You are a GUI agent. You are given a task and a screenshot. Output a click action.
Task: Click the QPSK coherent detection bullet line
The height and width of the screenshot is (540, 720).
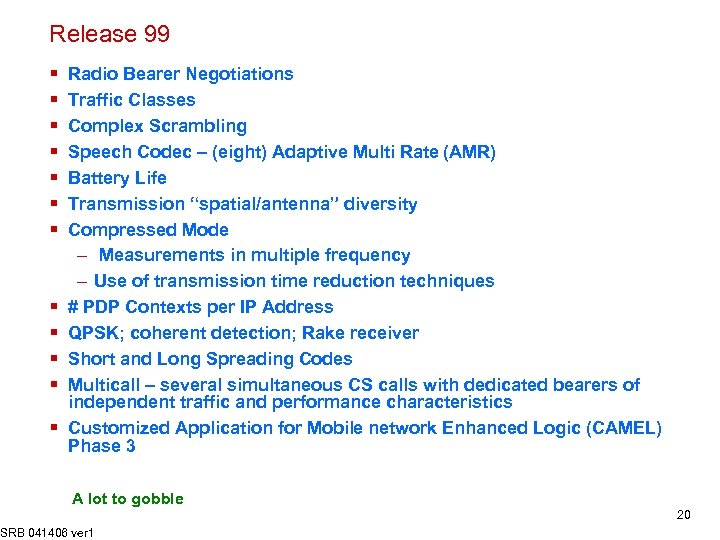coord(243,333)
